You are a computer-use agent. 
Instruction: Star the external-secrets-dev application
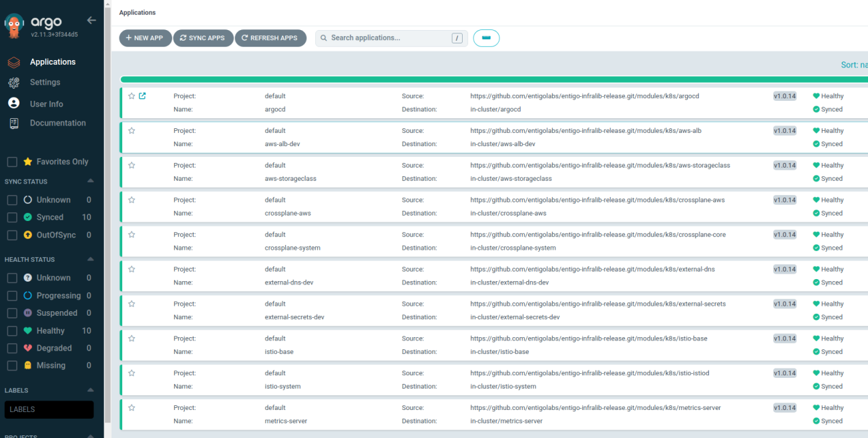pos(132,304)
